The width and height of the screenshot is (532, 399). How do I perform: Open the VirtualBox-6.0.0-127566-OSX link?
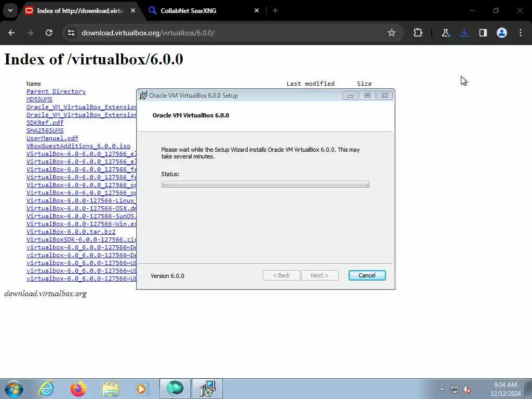tap(82, 208)
